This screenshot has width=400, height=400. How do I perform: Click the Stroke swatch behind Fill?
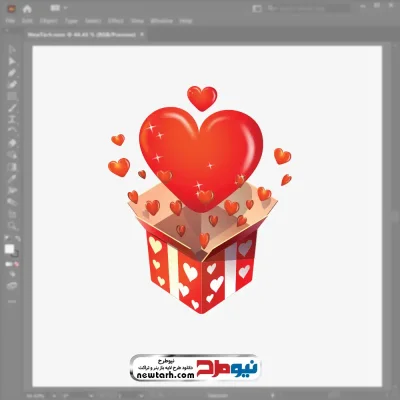[15, 254]
